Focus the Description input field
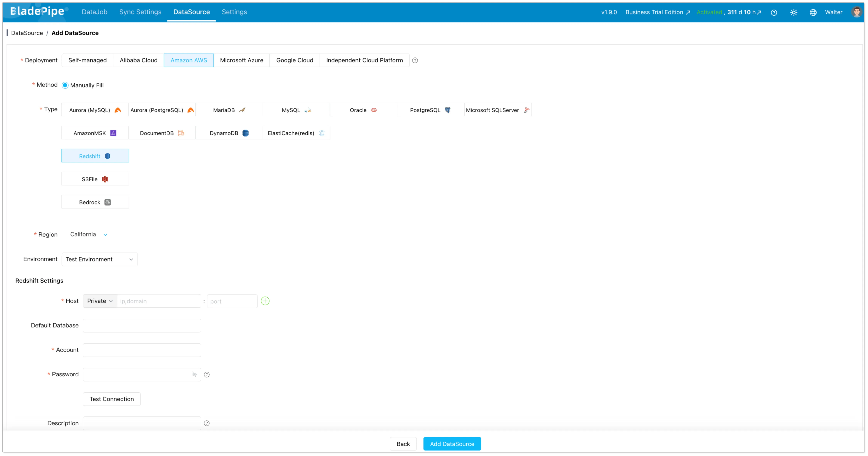The height and width of the screenshot is (456, 868). click(142, 423)
